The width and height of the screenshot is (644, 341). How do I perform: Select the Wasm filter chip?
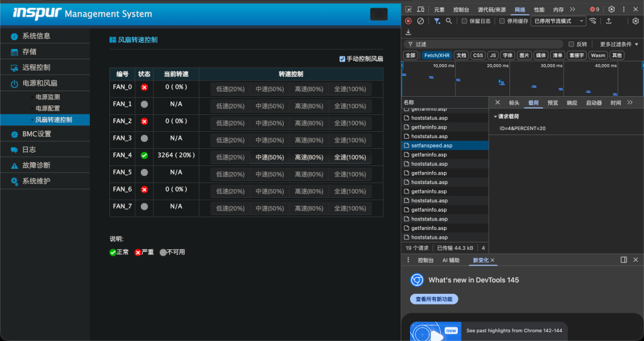[x=598, y=55]
